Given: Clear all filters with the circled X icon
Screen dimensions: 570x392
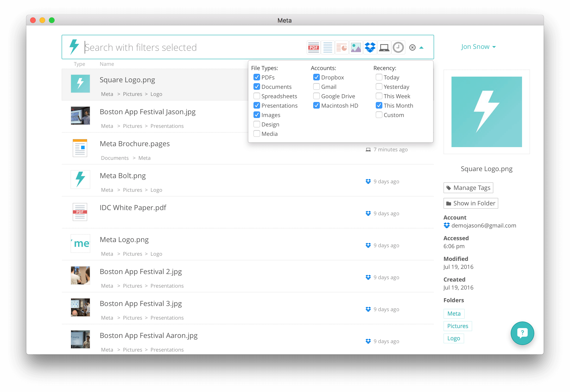Looking at the screenshot, I should pos(412,47).
